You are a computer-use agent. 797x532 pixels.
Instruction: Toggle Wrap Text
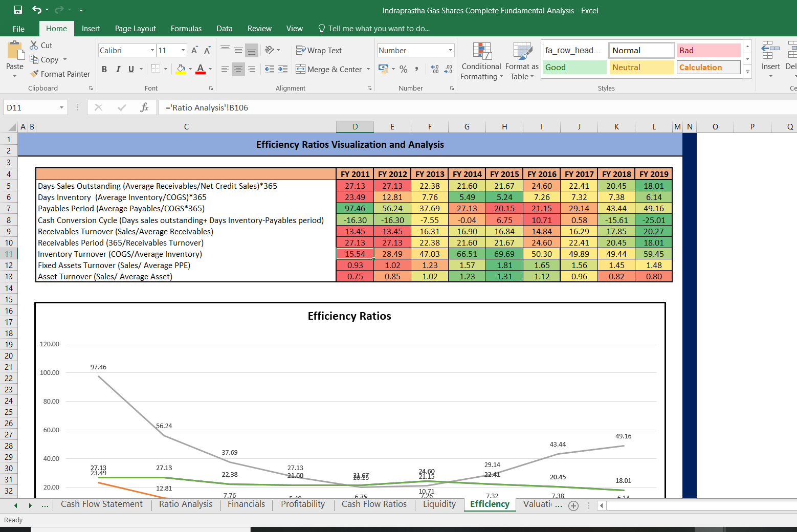[x=319, y=50]
